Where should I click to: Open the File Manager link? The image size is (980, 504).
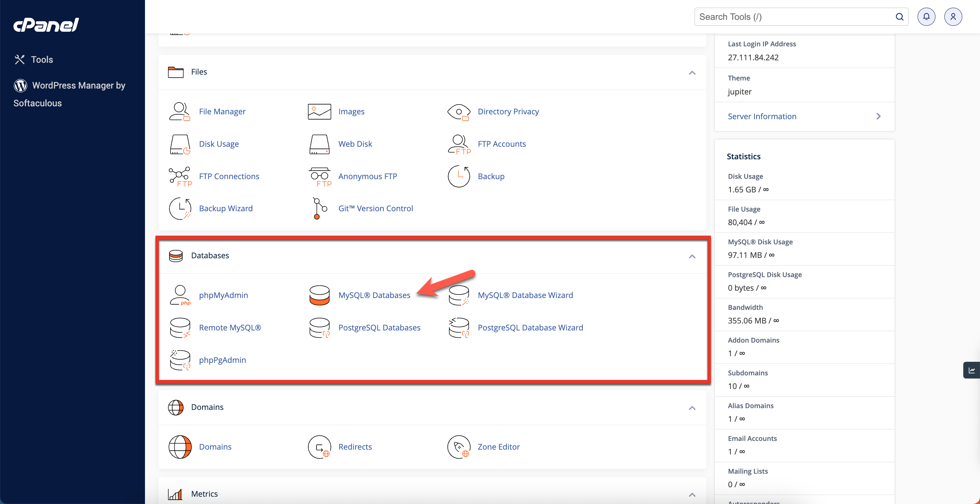coord(222,112)
